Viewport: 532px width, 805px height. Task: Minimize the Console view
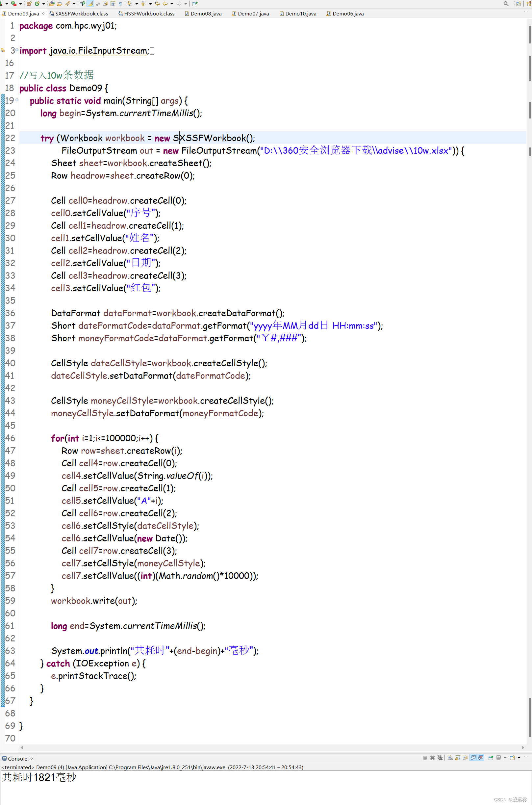[525, 757]
